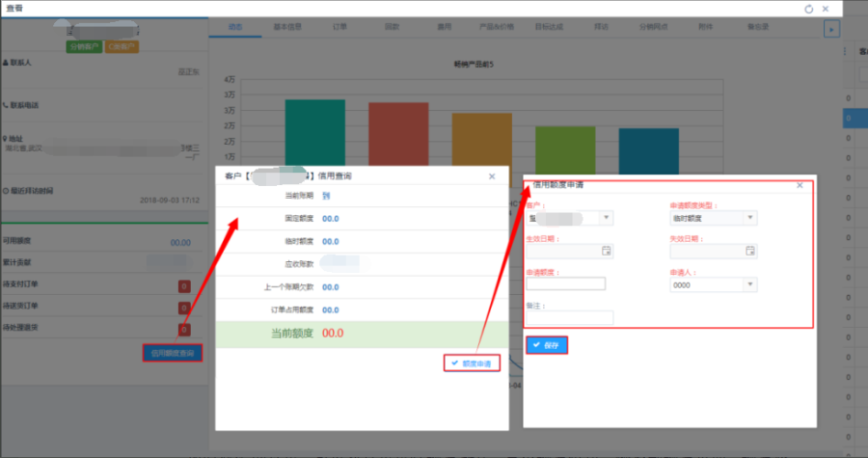The width and height of the screenshot is (868, 458).
Task: Click the 信用额度查询 button
Action: coord(173,353)
